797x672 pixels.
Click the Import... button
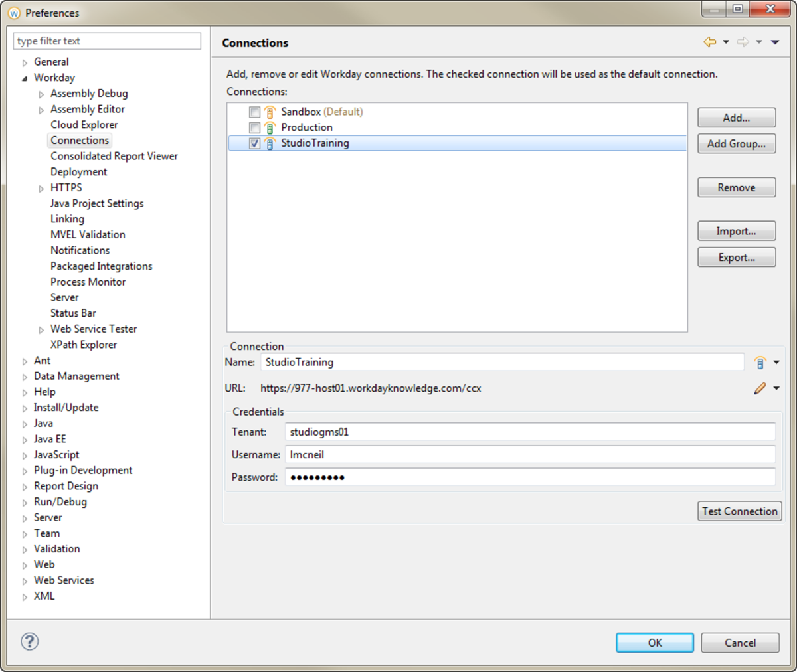(x=737, y=231)
